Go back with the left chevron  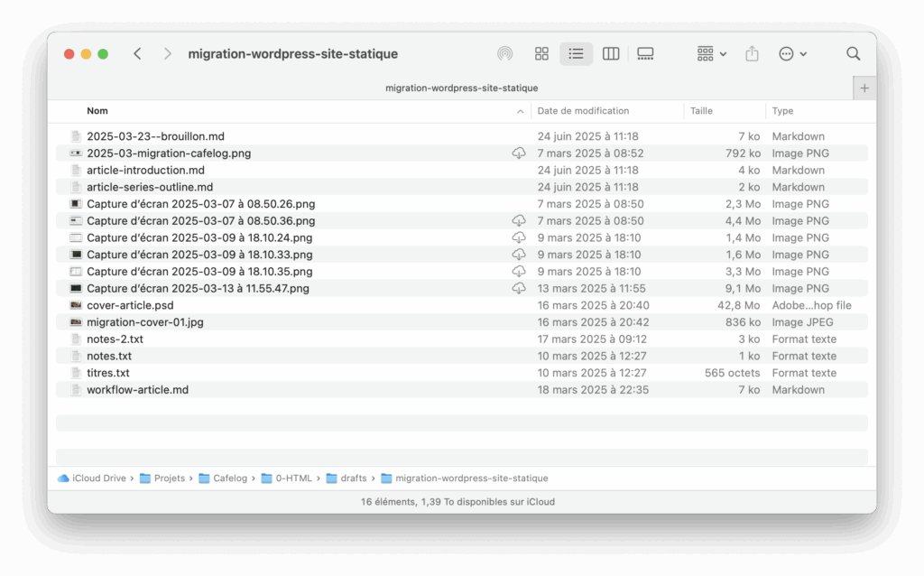coord(137,54)
